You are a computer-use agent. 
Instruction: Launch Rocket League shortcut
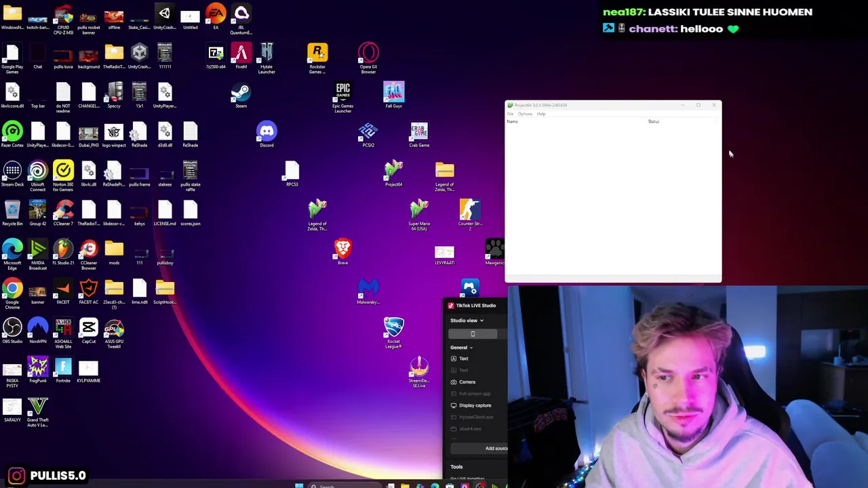pyautogui.click(x=393, y=333)
